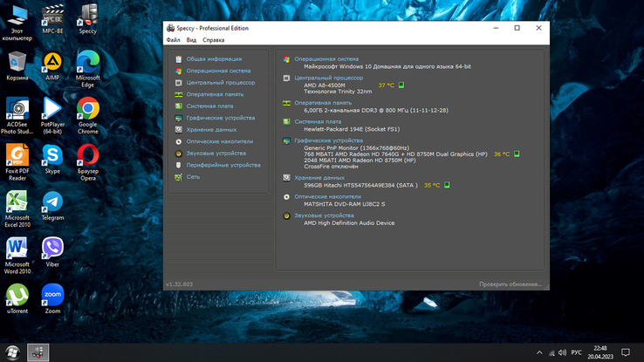The height and width of the screenshot is (362, 644).
Task: Open the Файл menu
Action: click(173, 40)
